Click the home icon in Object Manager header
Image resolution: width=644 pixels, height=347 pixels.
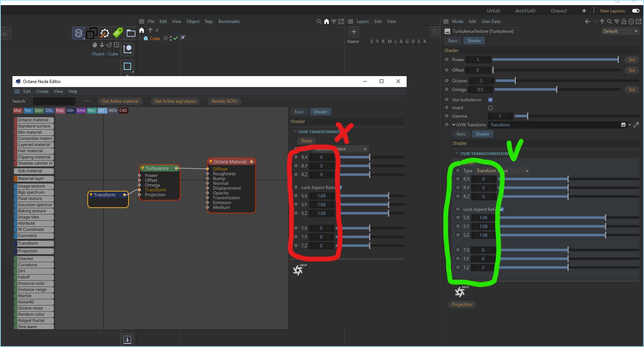point(327,21)
